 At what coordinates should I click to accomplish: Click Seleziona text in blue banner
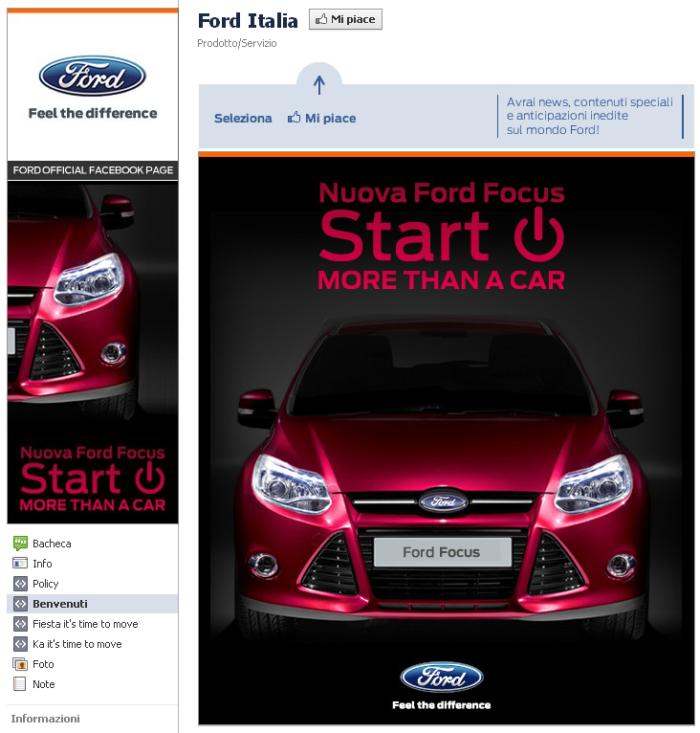point(243,119)
